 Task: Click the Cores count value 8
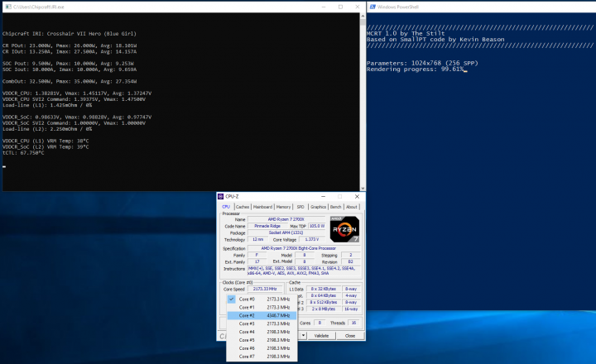(320, 323)
